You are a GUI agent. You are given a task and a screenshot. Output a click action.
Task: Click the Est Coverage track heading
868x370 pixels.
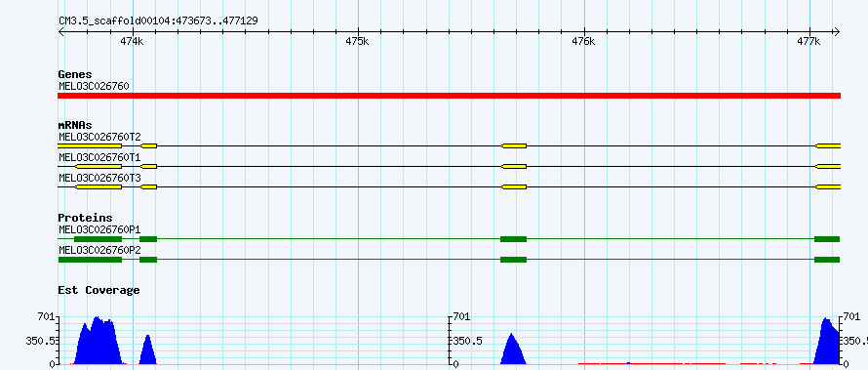point(99,290)
